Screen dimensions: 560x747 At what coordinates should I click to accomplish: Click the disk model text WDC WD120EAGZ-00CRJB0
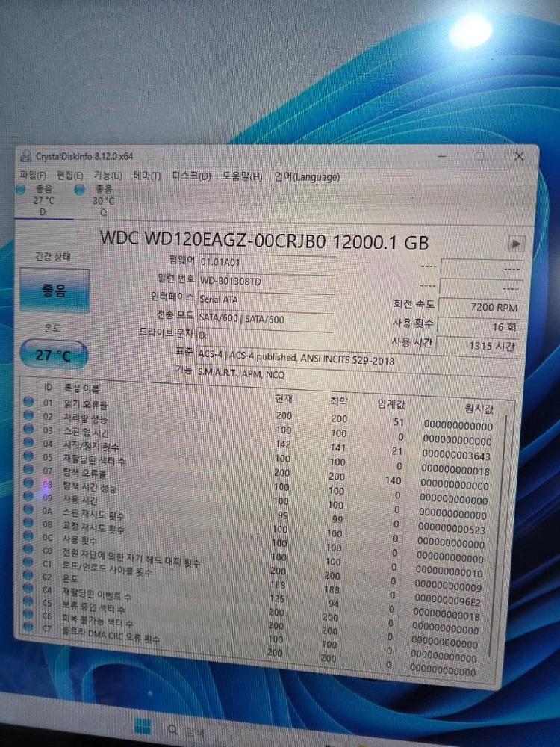click(x=213, y=240)
